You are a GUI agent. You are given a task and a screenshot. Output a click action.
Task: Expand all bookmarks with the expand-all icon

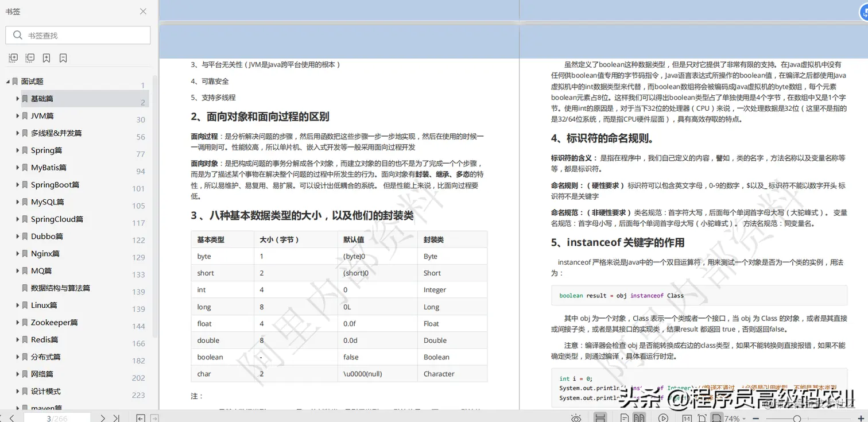pos(13,58)
